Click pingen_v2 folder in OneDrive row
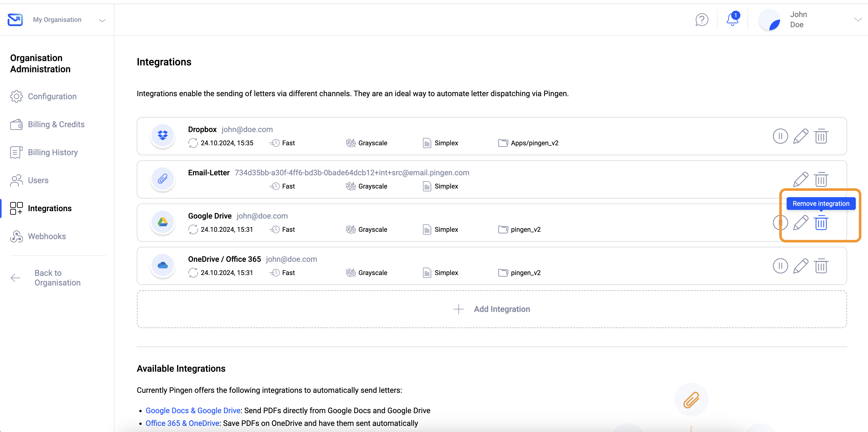This screenshot has height=432, width=868. click(519, 272)
